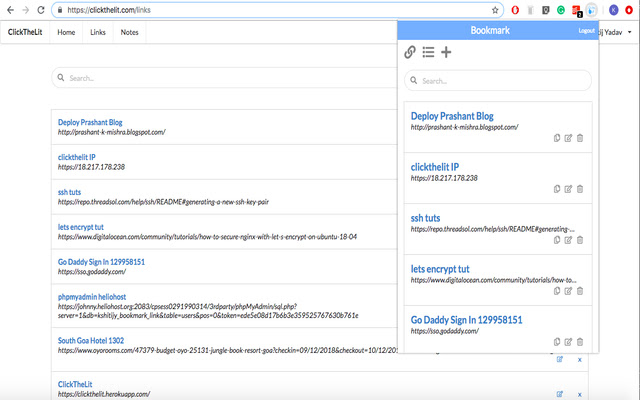Reload the page with the refresh button
The width and height of the screenshot is (640, 400).
click(41, 10)
